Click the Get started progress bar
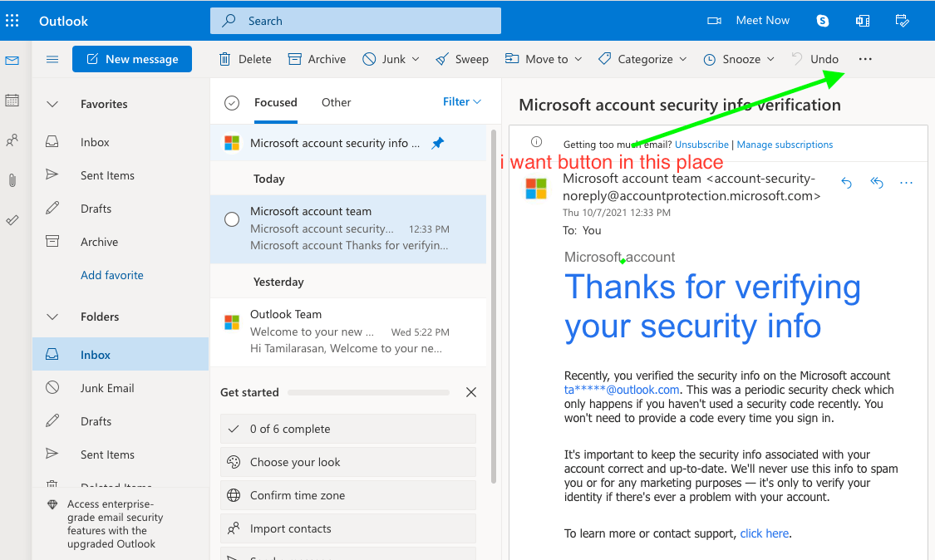This screenshot has width=935, height=560. 369,391
